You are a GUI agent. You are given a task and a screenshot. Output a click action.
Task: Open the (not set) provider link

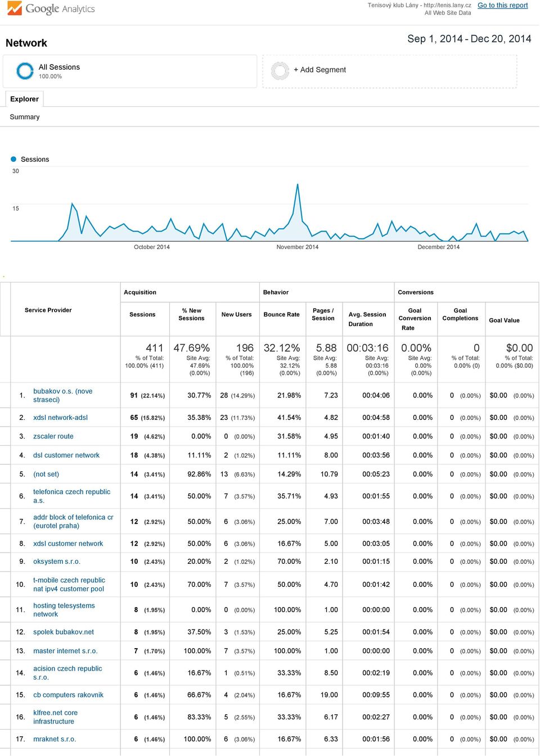pyautogui.click(x=46, y=474)
